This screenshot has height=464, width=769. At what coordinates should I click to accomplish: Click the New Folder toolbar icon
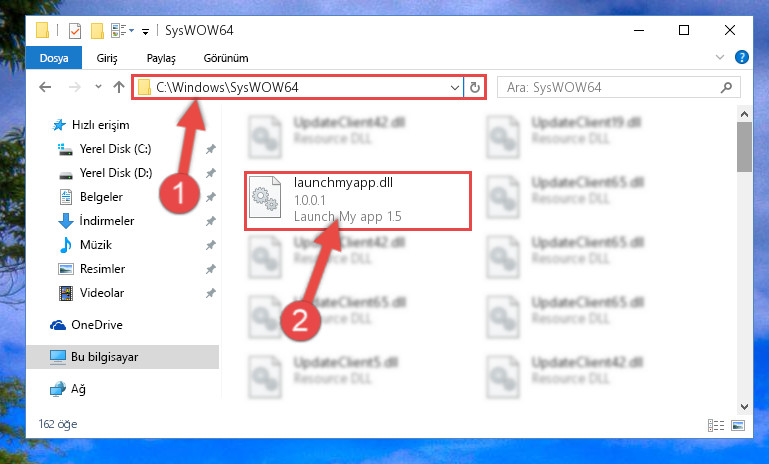click(97, 31)
